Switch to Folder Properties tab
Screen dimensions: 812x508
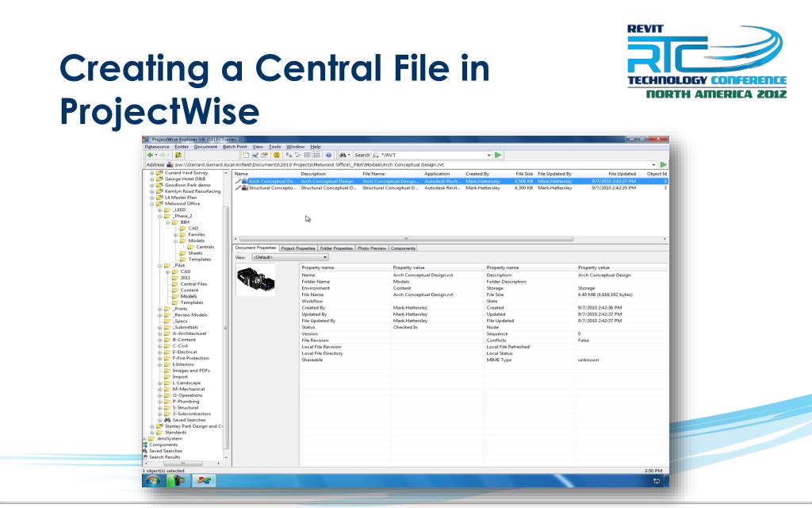click(x=336, y=248)
